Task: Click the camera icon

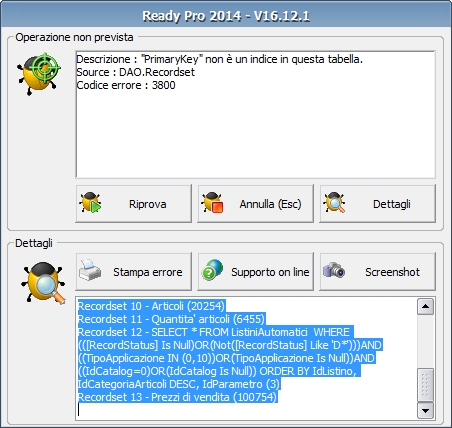Action: point(334,270)
